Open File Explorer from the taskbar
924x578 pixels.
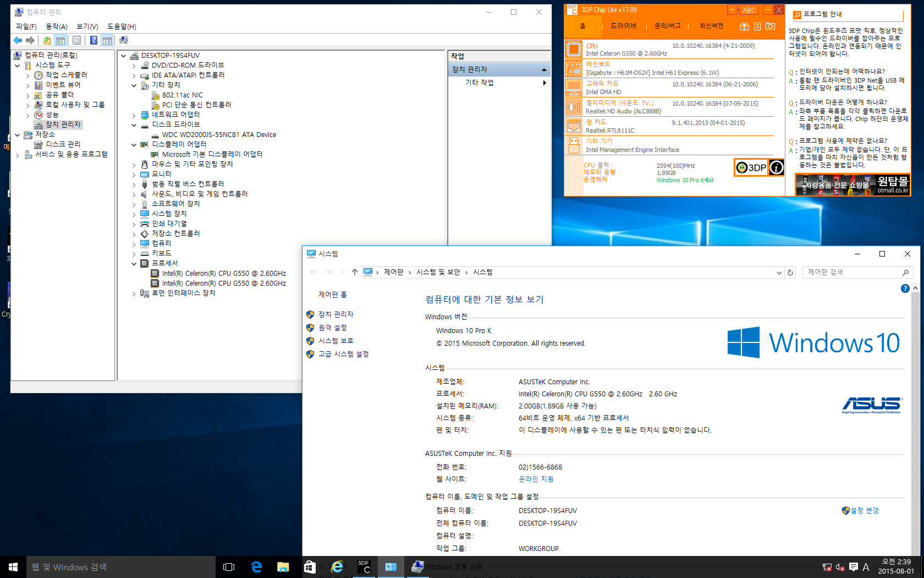tap(283, 567)
